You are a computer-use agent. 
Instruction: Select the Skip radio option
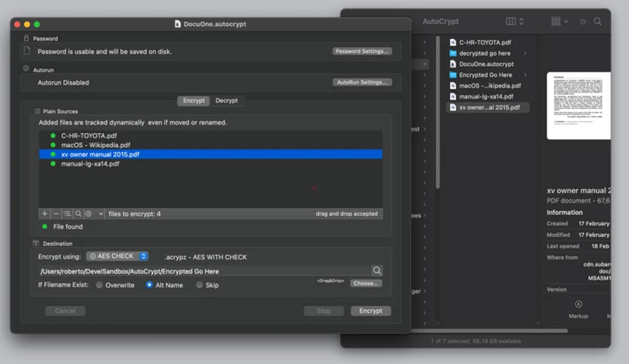tap(199, 285)
